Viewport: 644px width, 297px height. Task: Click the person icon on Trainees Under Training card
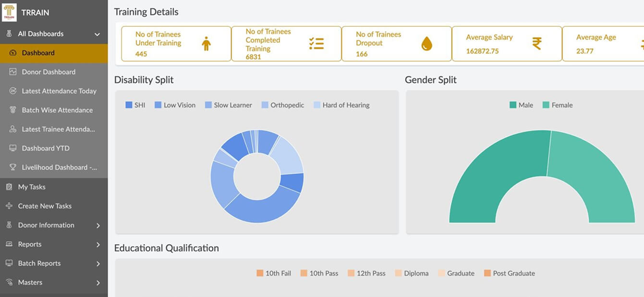tap(206, 43)
